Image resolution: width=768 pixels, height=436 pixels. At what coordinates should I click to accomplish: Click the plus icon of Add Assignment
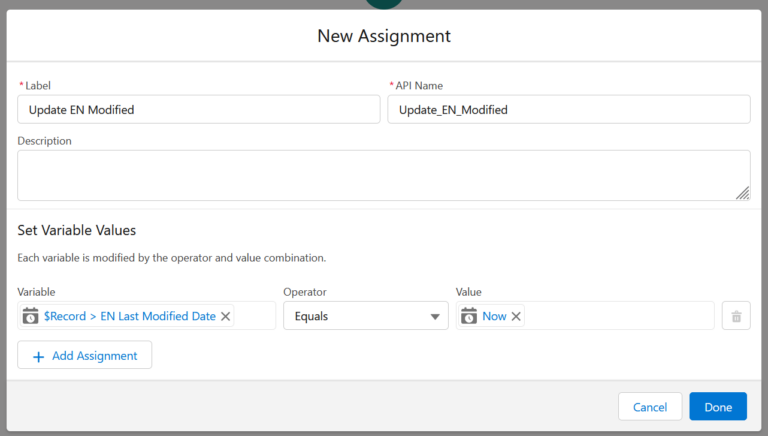click(x=38, y=356)
